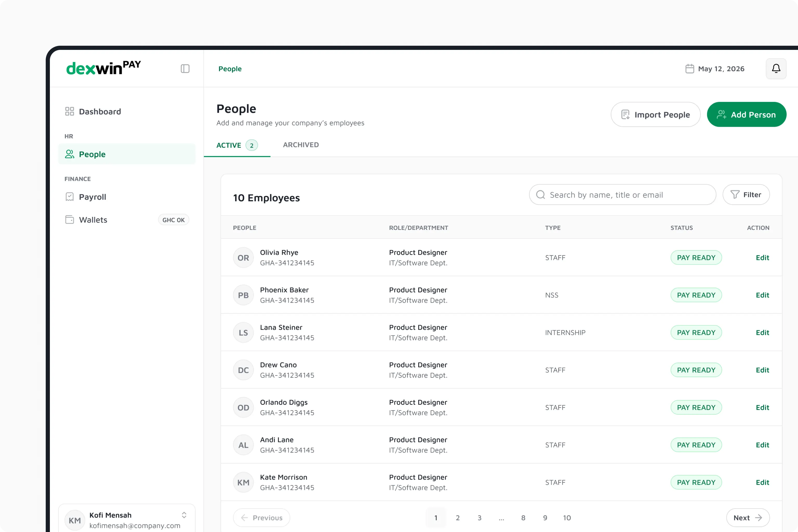Go to the Next page
798x532 pixels.
coord(748,518)
